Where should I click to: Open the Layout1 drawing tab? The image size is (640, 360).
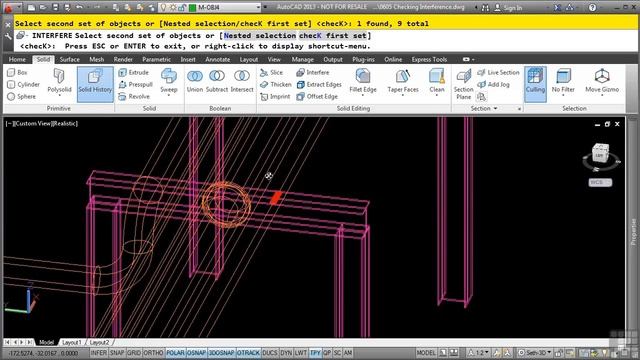[x=72, y=342]
